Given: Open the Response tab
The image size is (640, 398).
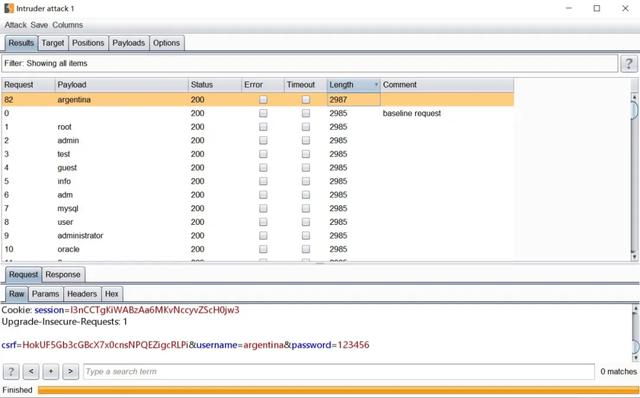Looking at the screenshot, I should pos(63,274).
